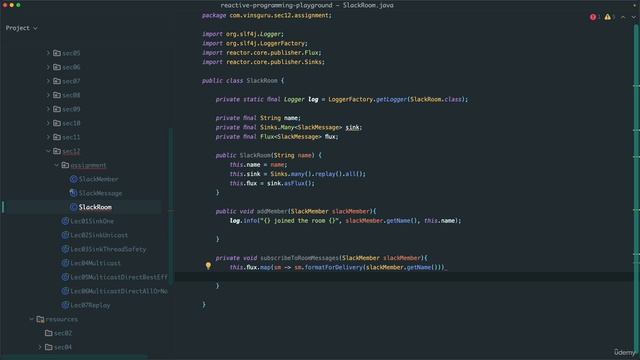The image size is (640, 360).
Task: Open the Project view dropdown
Action: tap(22, 28)
